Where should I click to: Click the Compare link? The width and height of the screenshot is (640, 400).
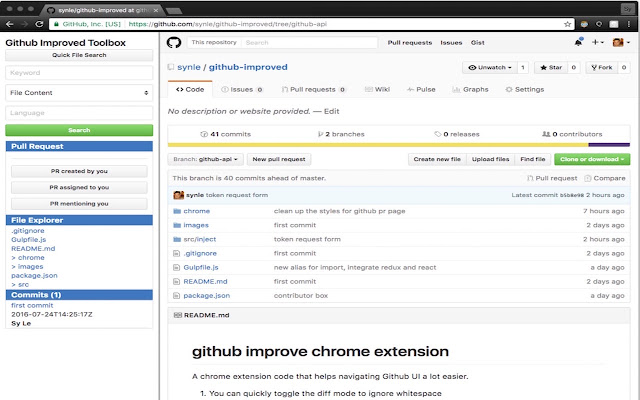(x=605, y=178)
